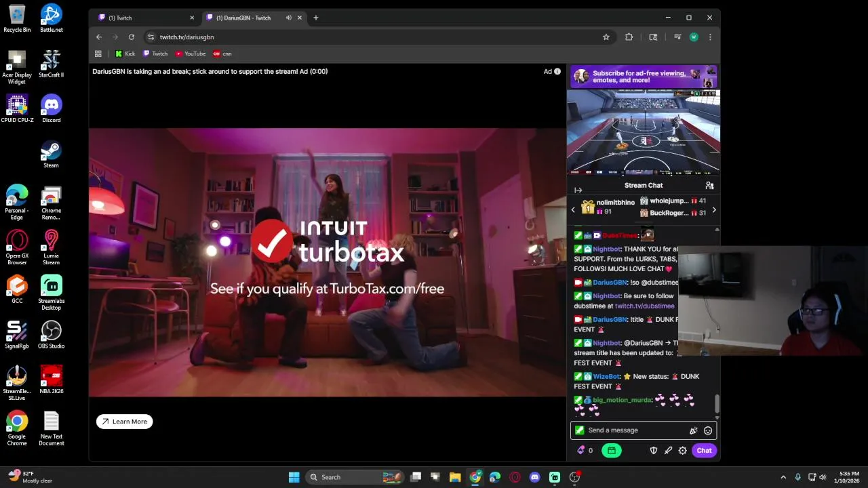868x488 pixels.
Task: Open weather widget showing 32°F
Action: 30,477
